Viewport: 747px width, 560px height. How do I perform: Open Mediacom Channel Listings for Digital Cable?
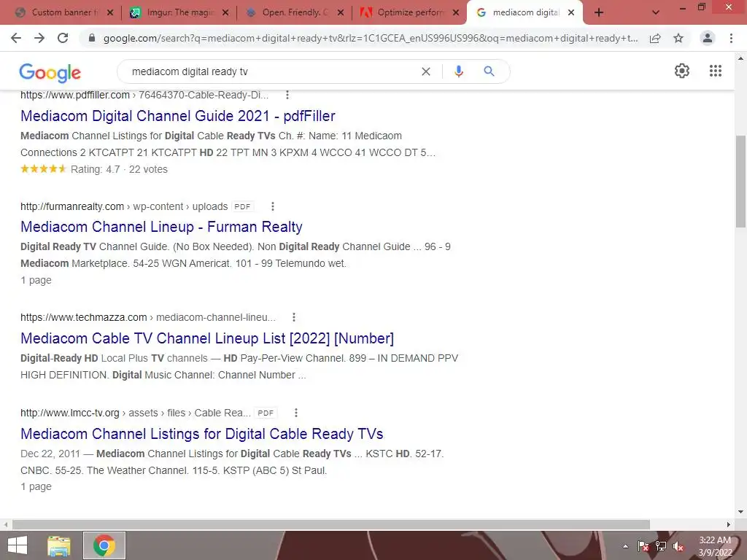202,434
